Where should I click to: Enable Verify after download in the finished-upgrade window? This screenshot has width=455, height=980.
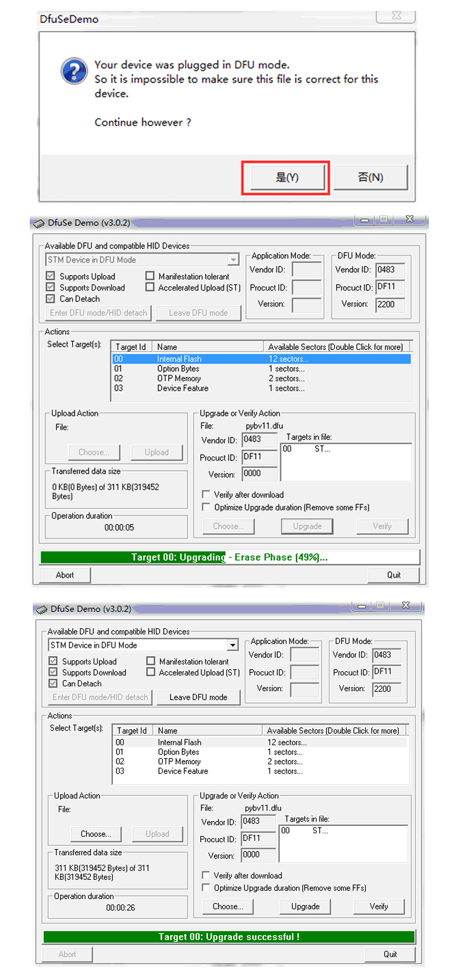click(206, 875)
